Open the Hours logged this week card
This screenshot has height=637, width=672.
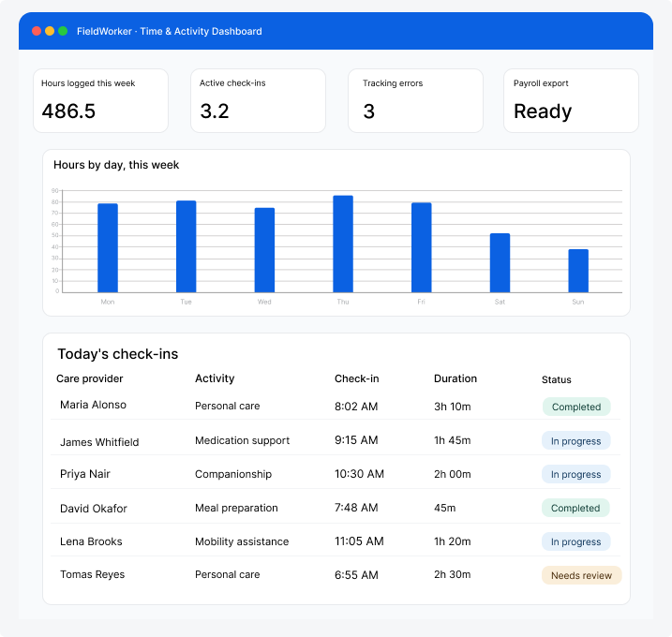[100, 100]
